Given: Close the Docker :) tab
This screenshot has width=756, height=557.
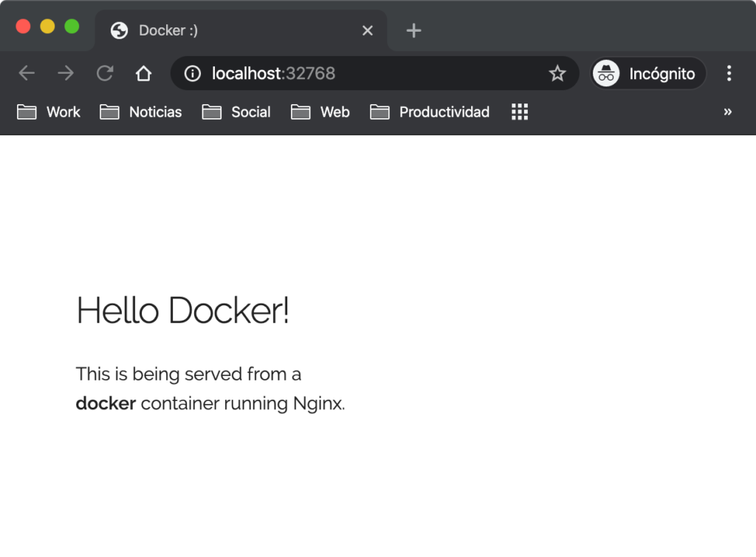Looking at the screenshot, I should (368, 30).
